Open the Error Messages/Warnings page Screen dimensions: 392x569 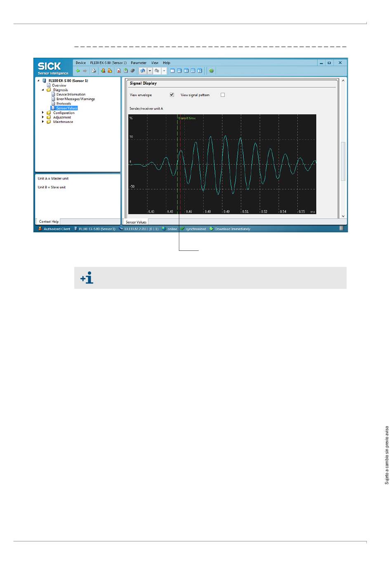click(x=76, y=99)
